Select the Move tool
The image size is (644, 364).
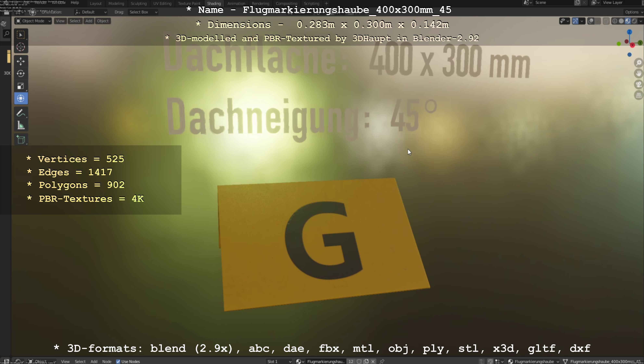point(21,61)
